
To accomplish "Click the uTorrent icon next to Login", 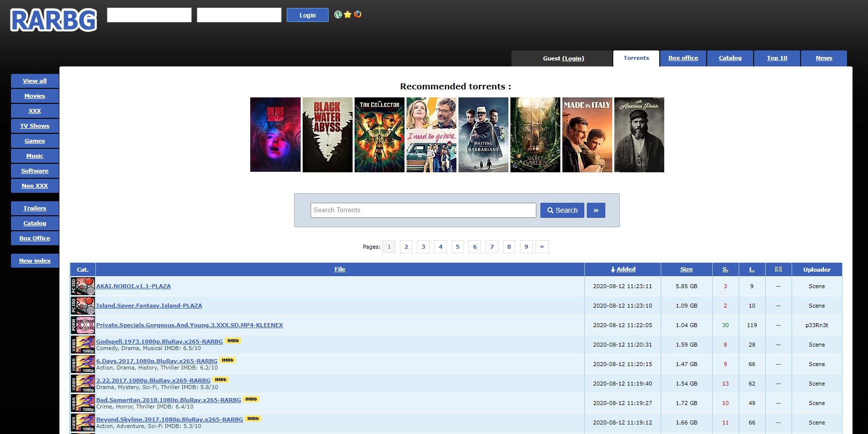I will click(x=338, y=14).
